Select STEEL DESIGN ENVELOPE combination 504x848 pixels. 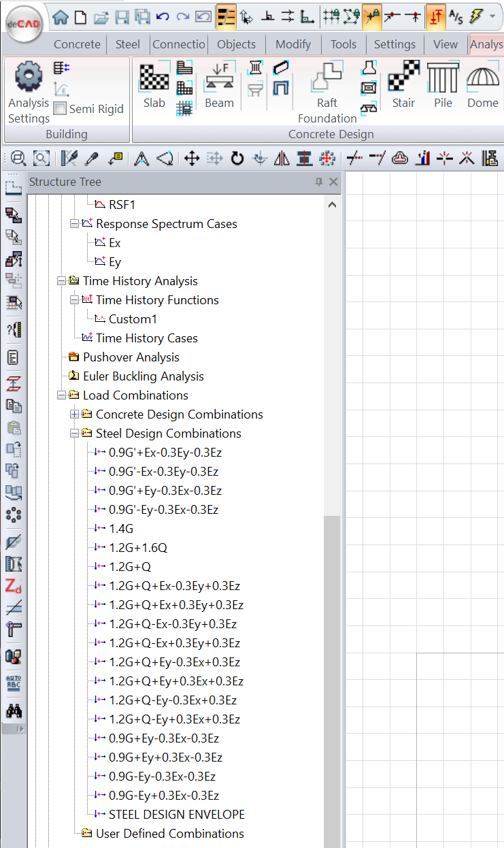pos(176,814)
